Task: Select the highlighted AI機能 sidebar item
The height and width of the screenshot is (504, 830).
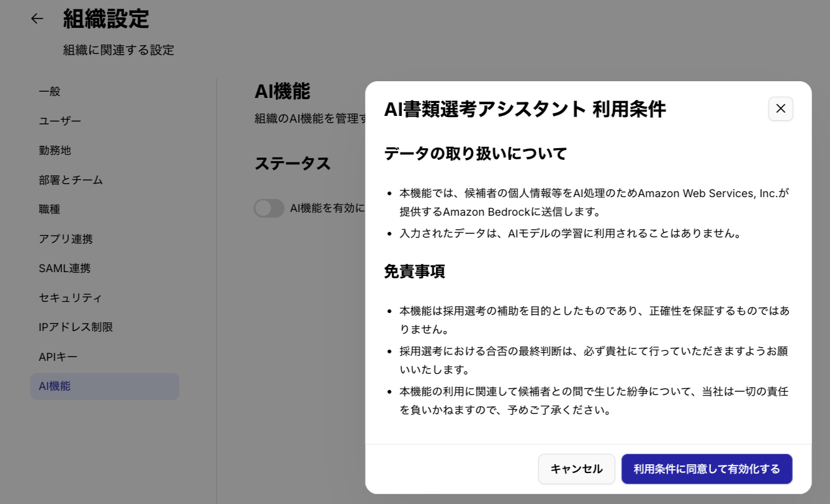Action: (55, 386)
